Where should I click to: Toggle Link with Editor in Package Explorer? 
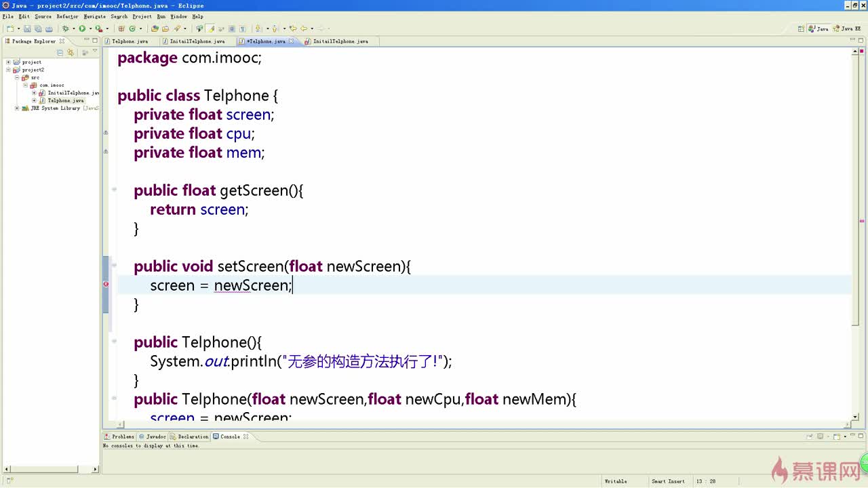[70, 52]
